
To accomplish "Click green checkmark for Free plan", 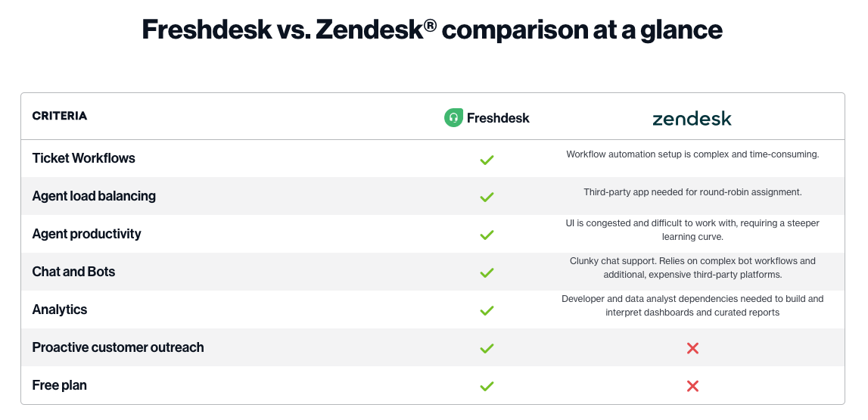I will pyautogui.click(x=487, y=386).
